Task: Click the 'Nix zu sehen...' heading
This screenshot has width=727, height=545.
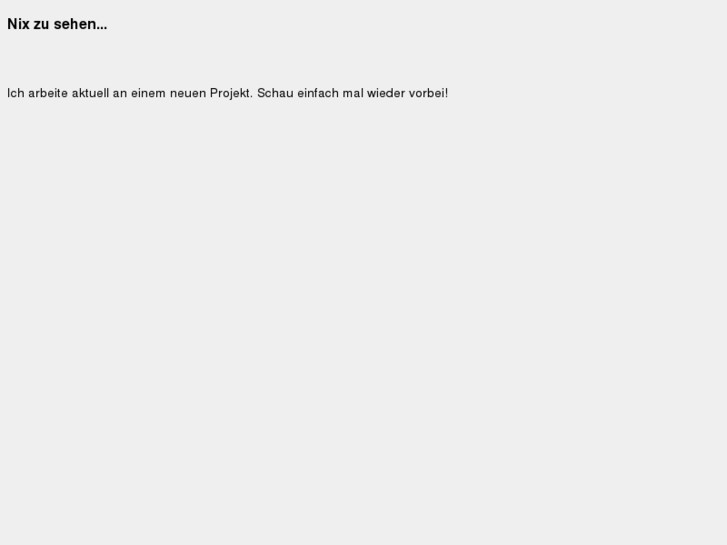Action: click(57, 24)
